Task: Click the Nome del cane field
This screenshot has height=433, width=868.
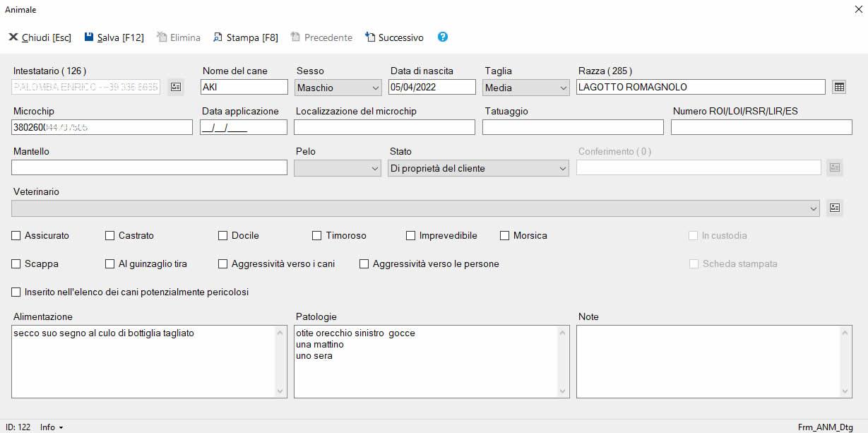Action: tap(244, 87)
